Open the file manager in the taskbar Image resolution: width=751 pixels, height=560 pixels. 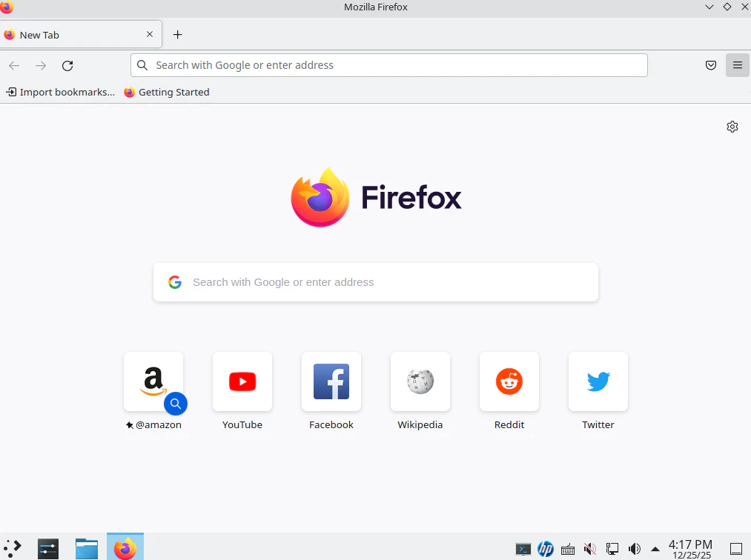click(x=87, y=547)
